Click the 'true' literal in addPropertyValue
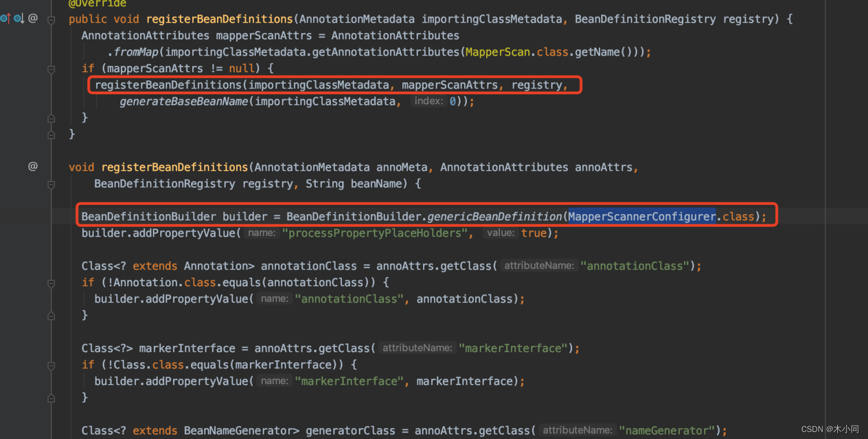Viewport: 868px width, 439px height. pyautogui.click(x=534, y=233)
